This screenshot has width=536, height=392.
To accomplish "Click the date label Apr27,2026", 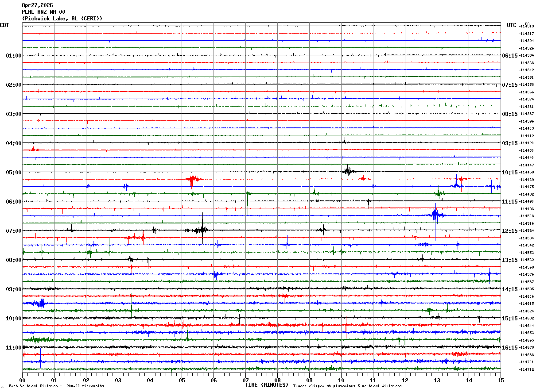I will [x=37, y=5].
